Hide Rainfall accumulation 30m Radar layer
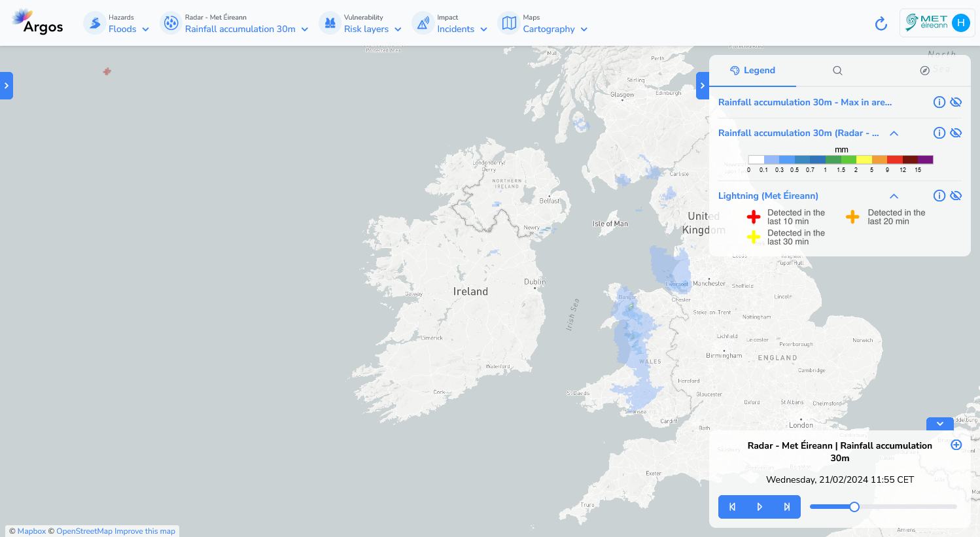This screenshot has height=537, width=980. (956, 133)
